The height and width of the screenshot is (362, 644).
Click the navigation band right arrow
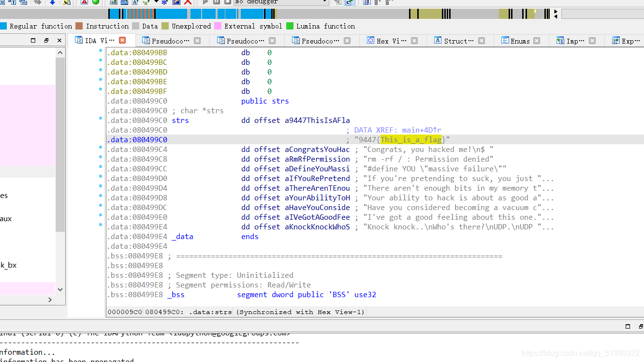(556, 12)
